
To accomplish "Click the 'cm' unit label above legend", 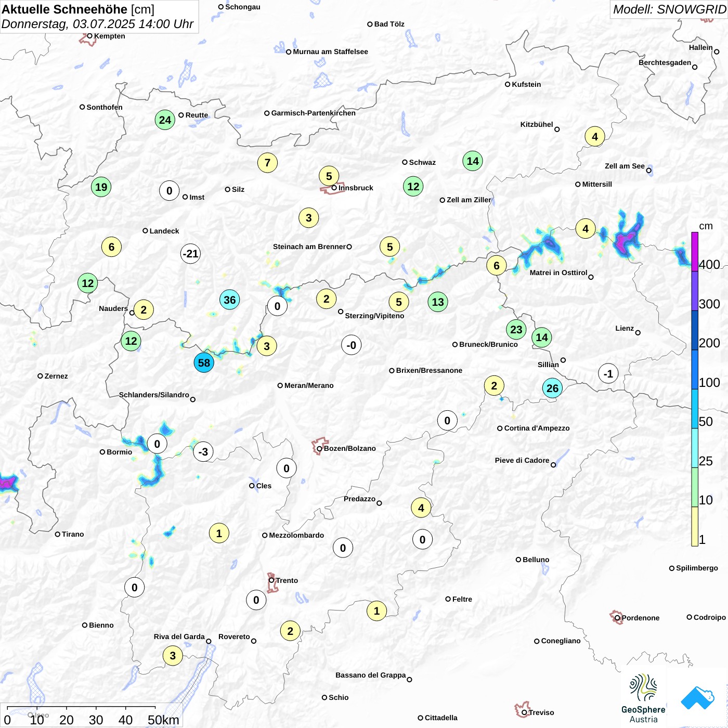I will 706,226.
